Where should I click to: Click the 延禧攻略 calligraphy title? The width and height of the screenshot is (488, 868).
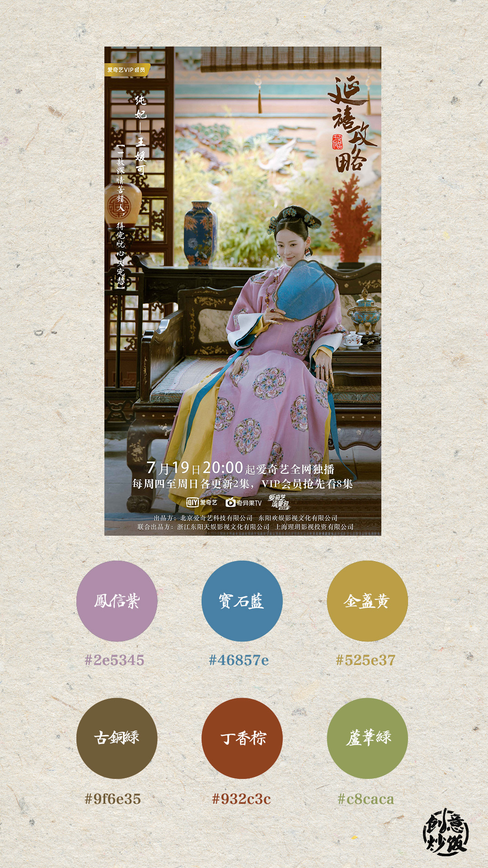pos(353,125)
